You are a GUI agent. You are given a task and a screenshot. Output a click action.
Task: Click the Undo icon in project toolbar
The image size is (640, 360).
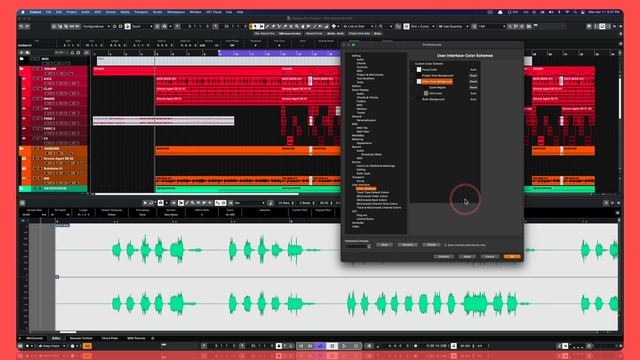pos(22,27)
